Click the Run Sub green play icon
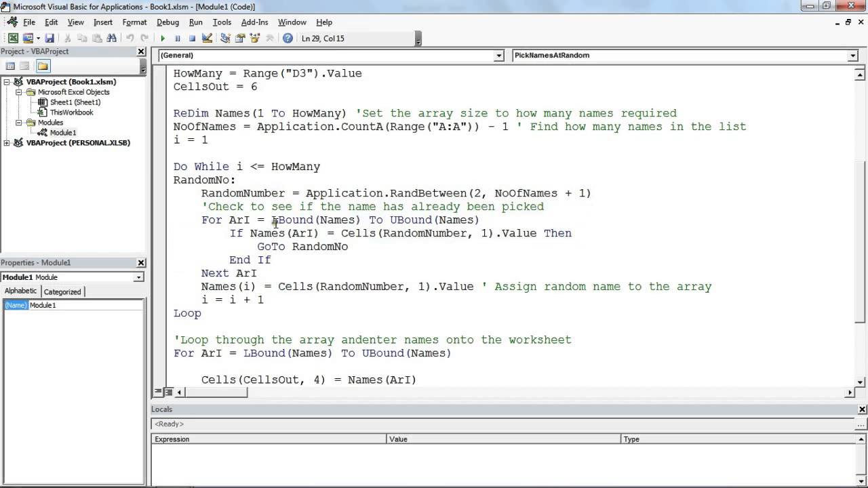 163,39
